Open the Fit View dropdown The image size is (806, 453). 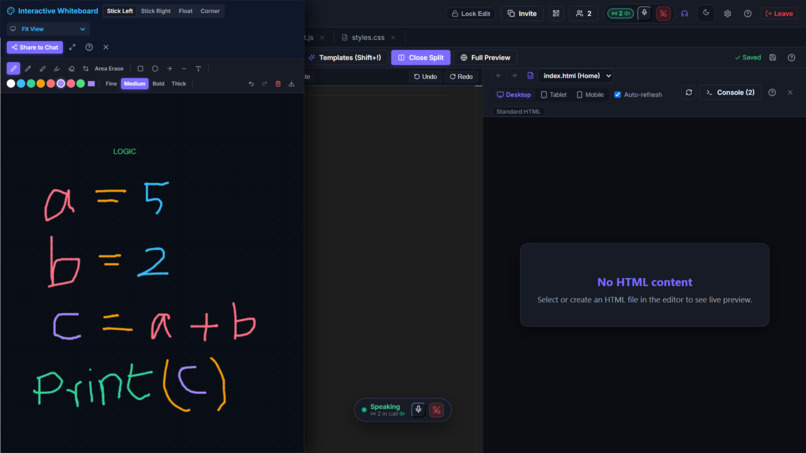[48, 29]
